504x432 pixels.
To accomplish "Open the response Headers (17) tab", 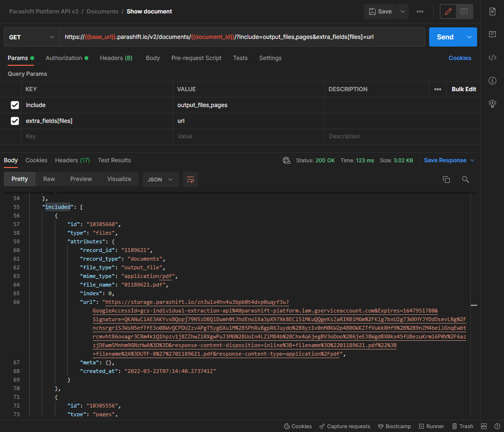I will pyautogui.click(x=72, y=160).
